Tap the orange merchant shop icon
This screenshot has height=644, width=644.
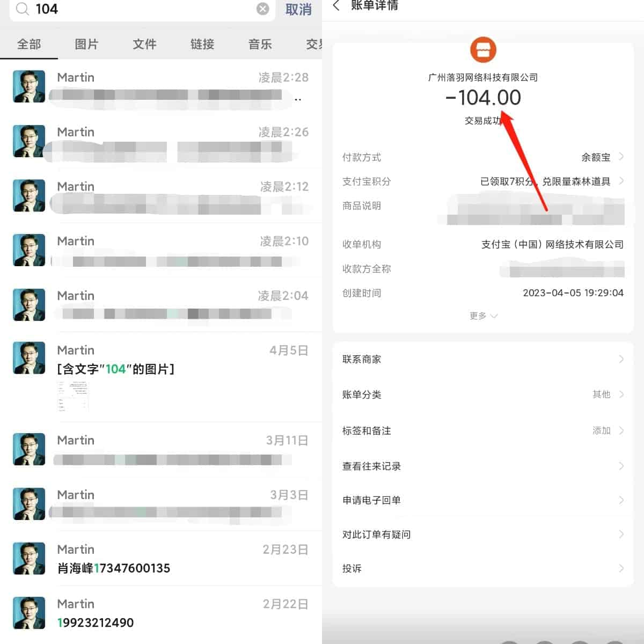point(483,50)
